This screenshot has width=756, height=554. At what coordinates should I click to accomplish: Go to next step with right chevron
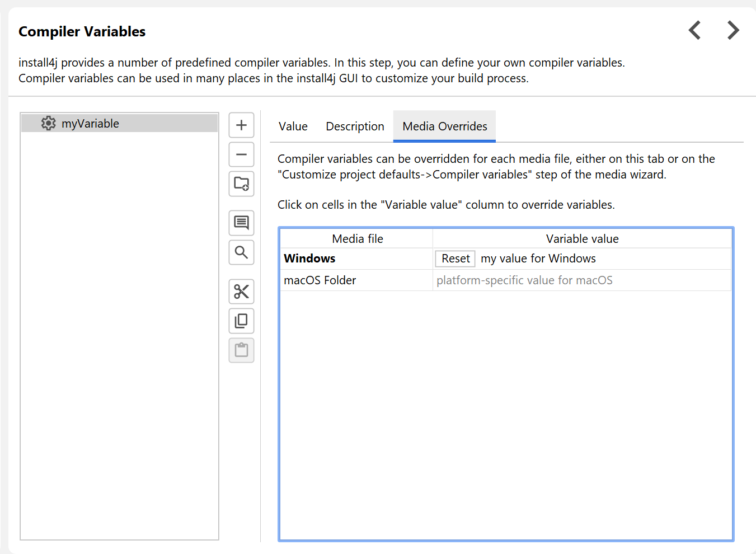click(x=733, y=30)
